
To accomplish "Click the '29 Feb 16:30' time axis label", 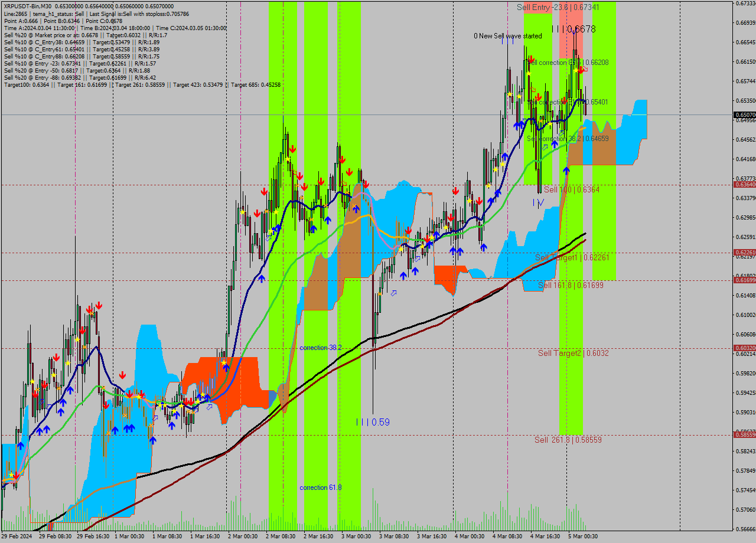I will 93,537.
